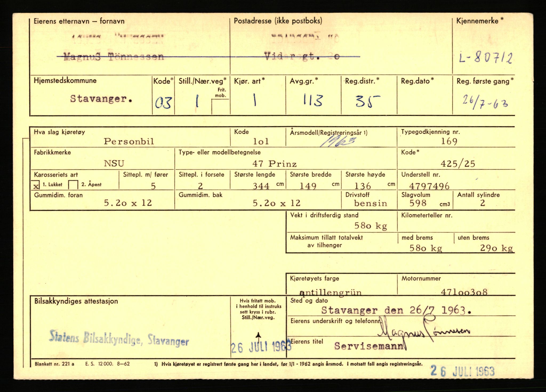Viewport: 546px width, 392px height.
Task: Click the Understell nr. '4797496'
Action: pos(429,186)
